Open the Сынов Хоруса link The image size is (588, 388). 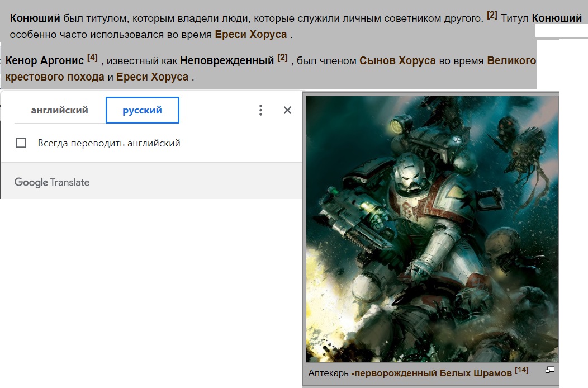point(397,60)
